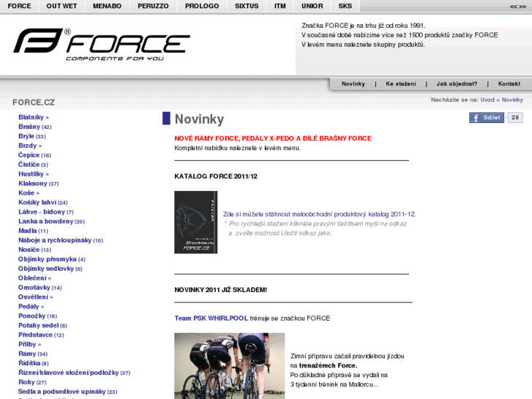Expand the Oblečení category
Screen dimensions: 532x399
click(x=34, y=278)
